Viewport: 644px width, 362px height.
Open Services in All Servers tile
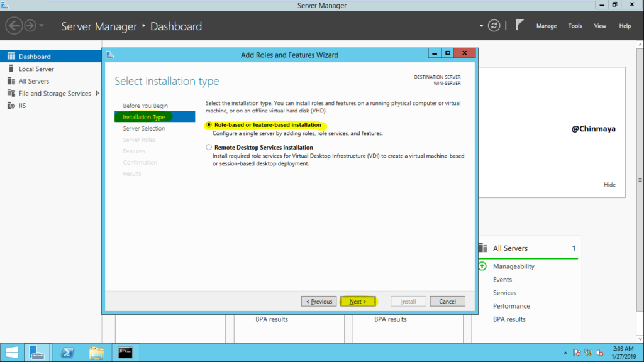(504, 293)
